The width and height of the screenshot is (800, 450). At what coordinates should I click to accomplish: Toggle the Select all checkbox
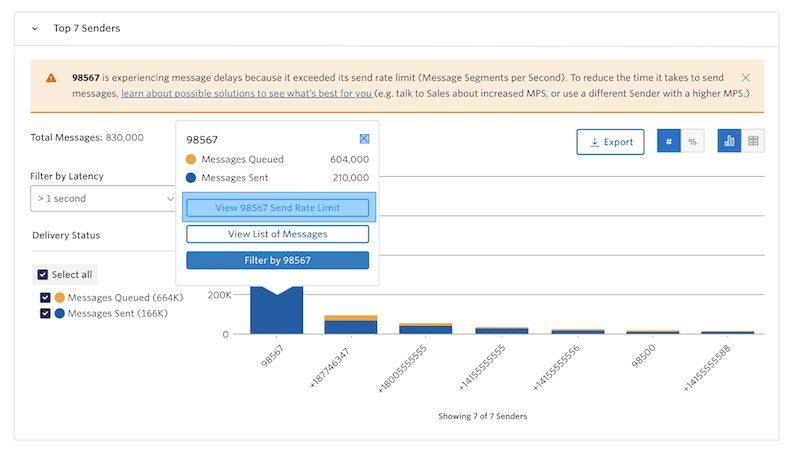[x=42, y=275]
